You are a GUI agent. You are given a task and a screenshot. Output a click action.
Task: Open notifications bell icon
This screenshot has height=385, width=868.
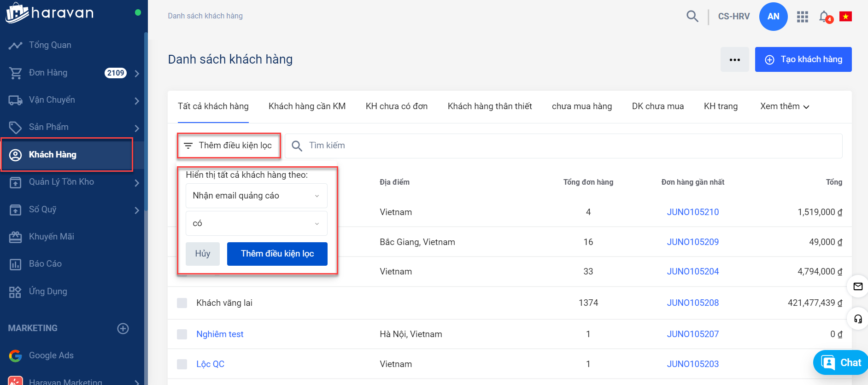(824, 17)
